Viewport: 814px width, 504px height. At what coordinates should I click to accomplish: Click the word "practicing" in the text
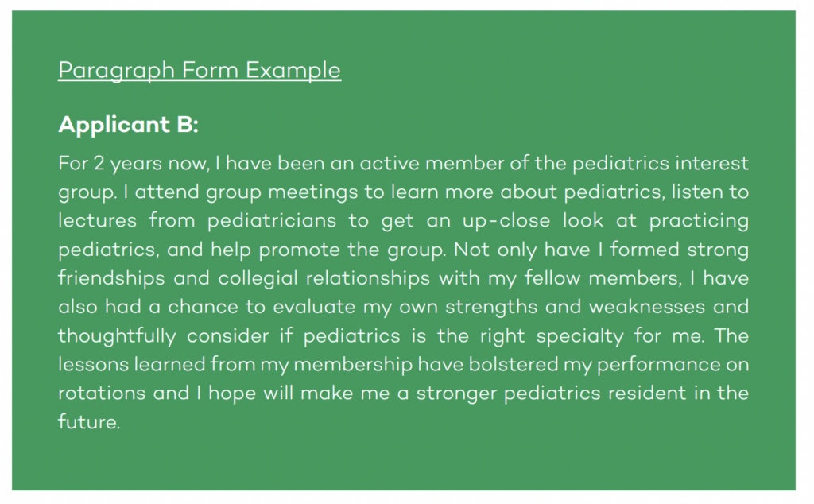[x=697, y=221]
